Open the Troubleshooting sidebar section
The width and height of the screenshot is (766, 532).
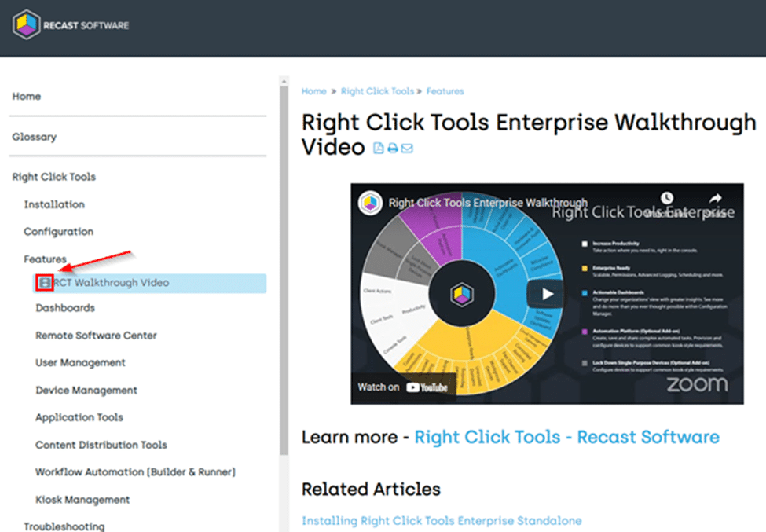(x=64, y=526)
